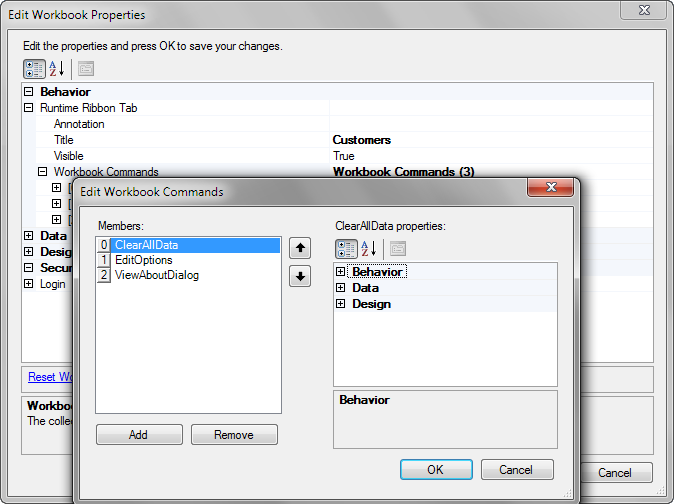Click the Runtime Ribbon Tab label
The image size is (674, 504).
tap(89, 108)
